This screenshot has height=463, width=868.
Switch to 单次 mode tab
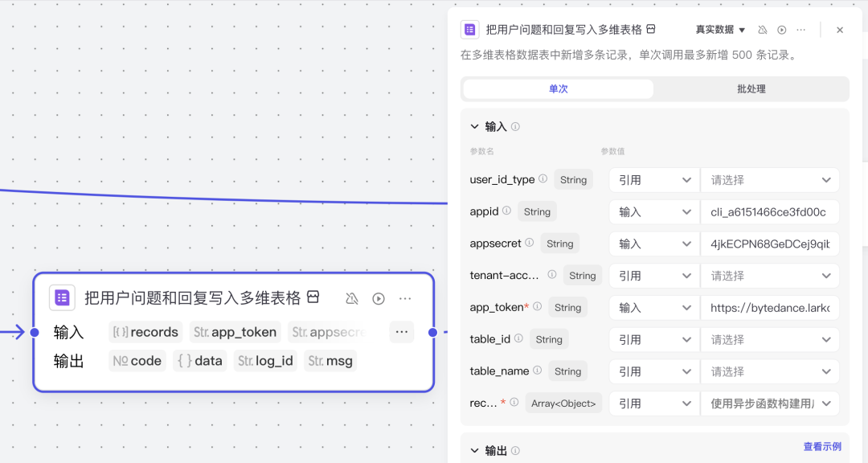tap(558, 89)
